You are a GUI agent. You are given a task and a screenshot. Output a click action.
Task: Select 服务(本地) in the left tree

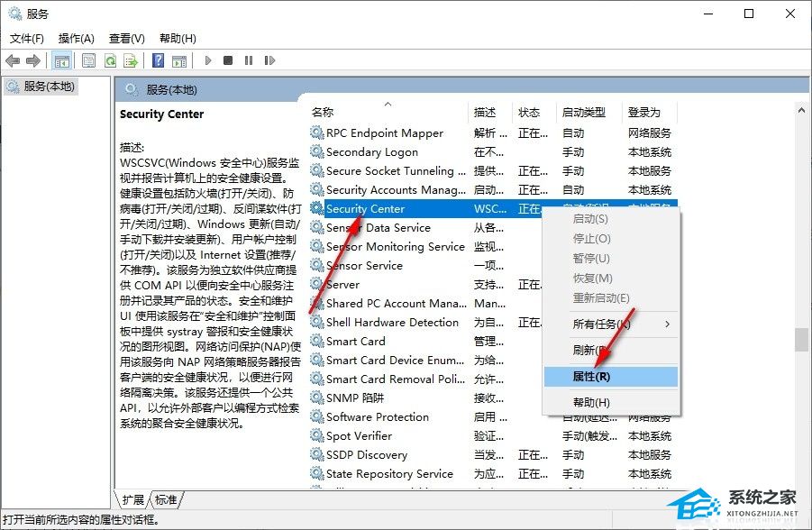pyautogui.click(x=41, y=86)
